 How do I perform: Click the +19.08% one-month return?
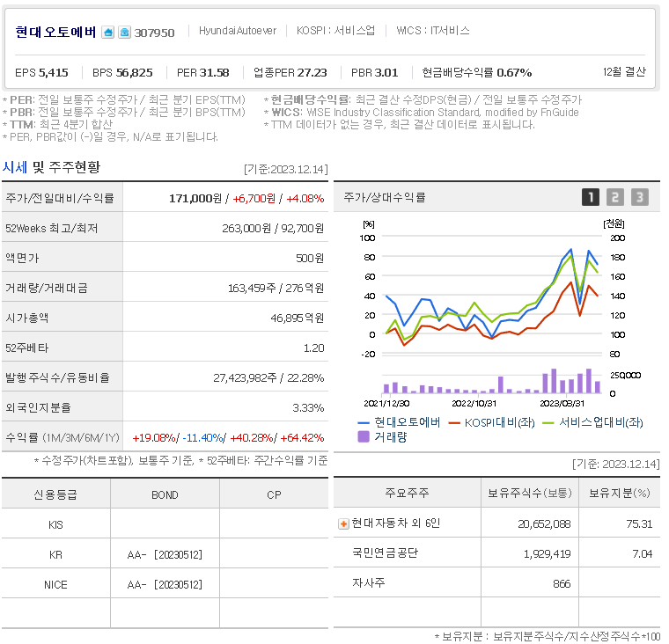[x=154, y=438]
